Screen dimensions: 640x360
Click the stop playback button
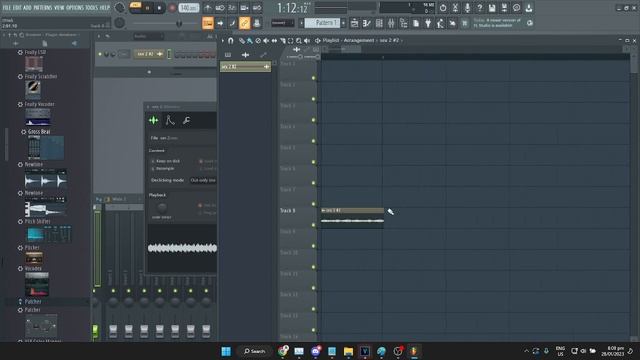[x=159, y=8]
